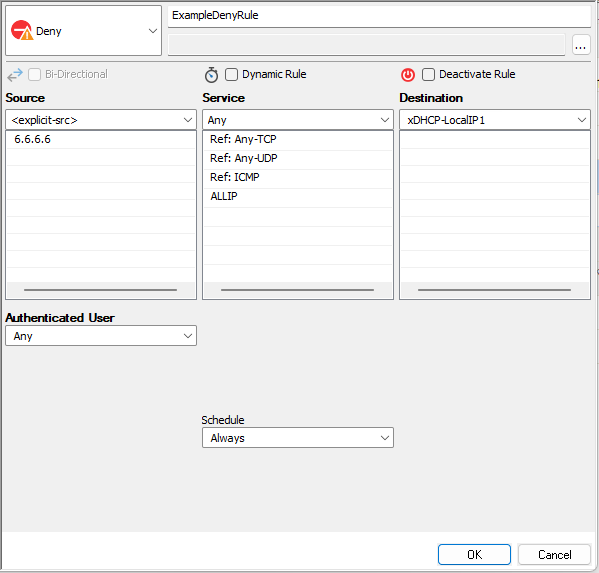Select the Ref: Any-TCP service entry

(298, 139)
